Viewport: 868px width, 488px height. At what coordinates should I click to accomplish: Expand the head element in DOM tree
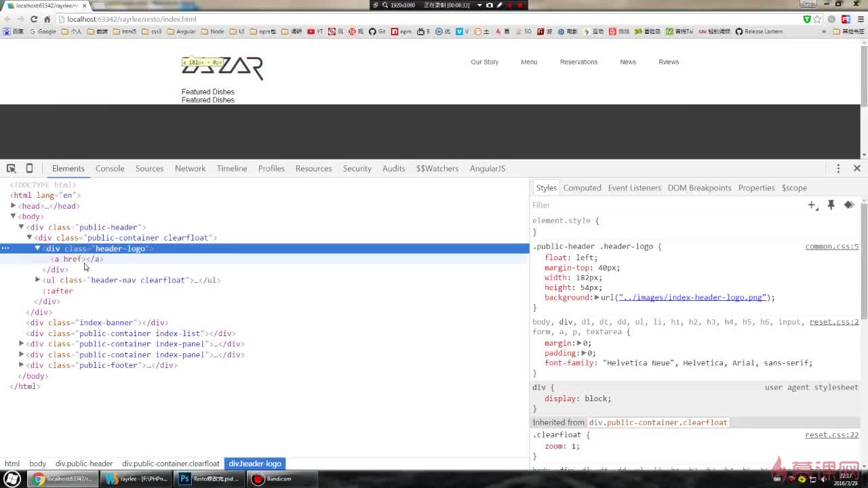coord(13,205)
